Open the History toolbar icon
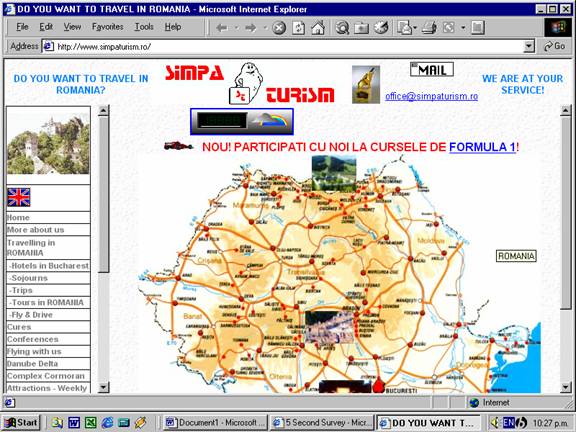 click(381, 28)
